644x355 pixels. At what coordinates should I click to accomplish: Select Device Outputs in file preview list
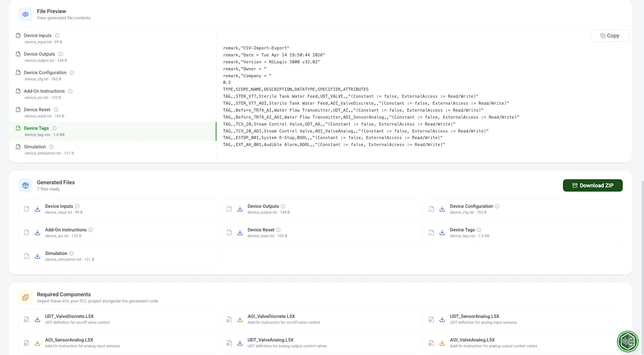coord(113,57)
